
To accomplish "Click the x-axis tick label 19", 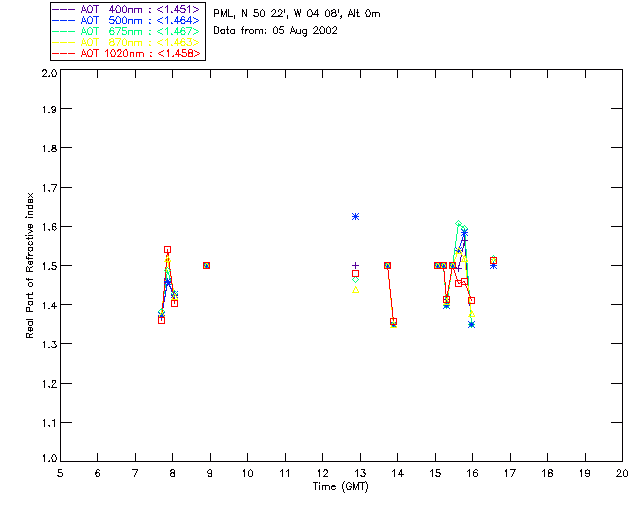I will pyautogui.click(x=585, y=473).
